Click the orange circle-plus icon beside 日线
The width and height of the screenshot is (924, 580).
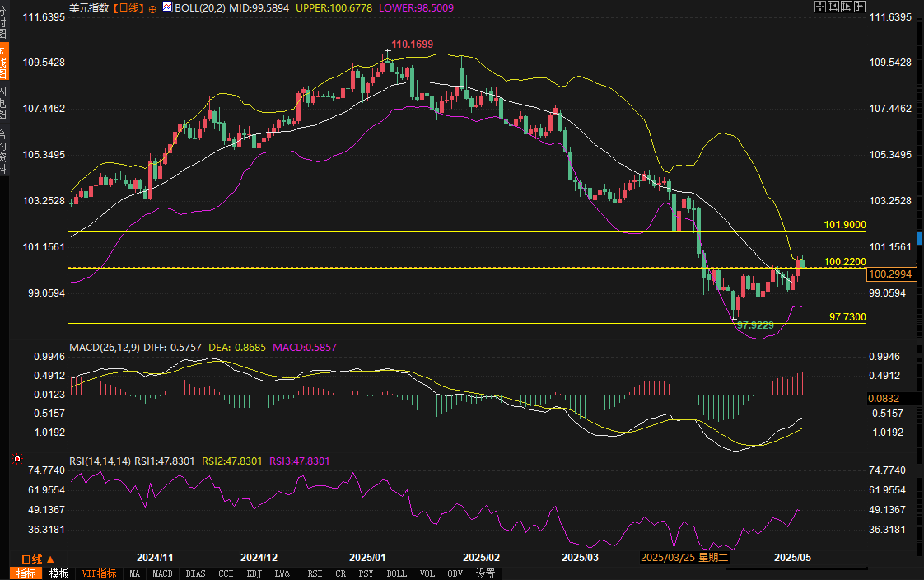pyautogui.click(x=152, y=9)
